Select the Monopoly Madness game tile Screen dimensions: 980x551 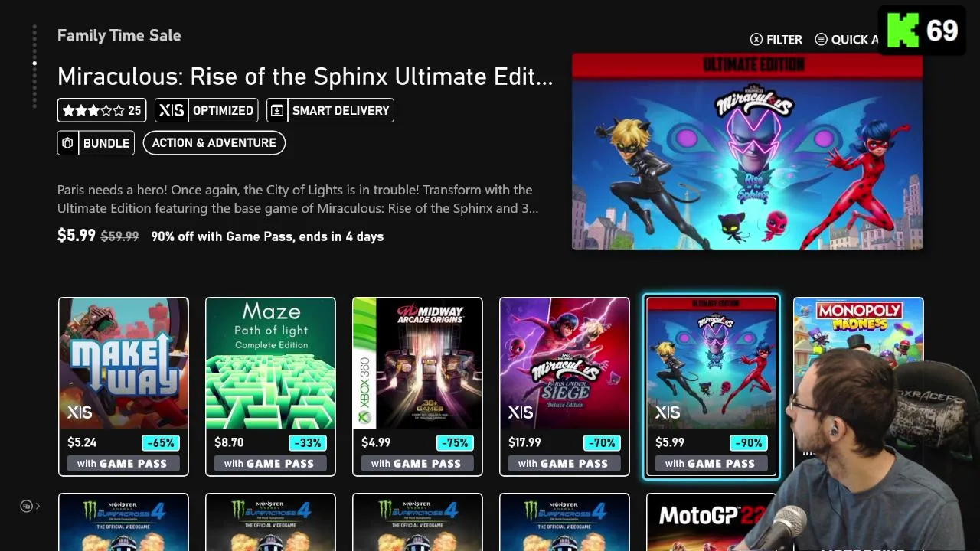[x=858, y=329]
